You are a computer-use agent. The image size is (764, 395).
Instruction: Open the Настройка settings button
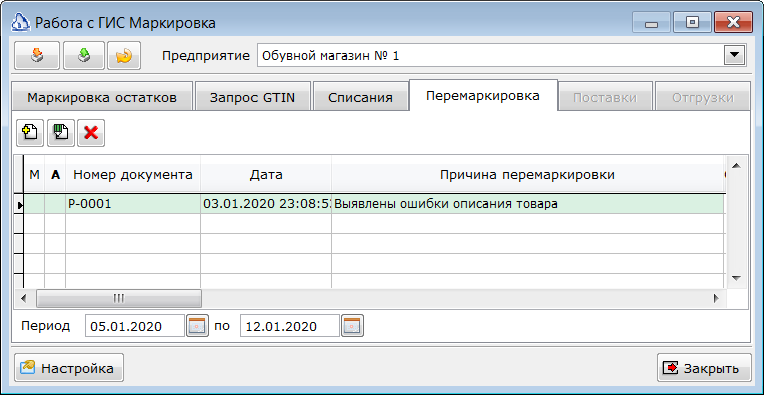pyautogui.click(x=69, y=368)
